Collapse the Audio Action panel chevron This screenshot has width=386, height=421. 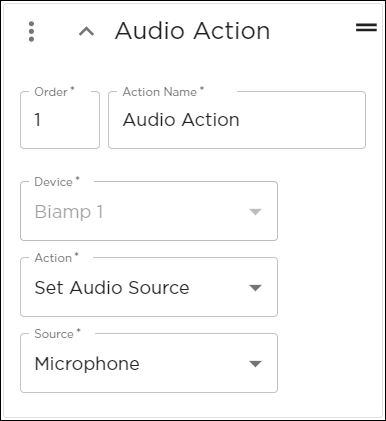[86, 32]
